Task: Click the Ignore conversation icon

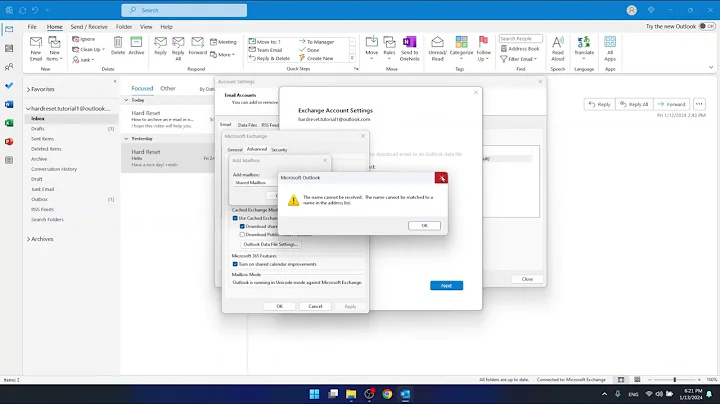Action: 76,39
